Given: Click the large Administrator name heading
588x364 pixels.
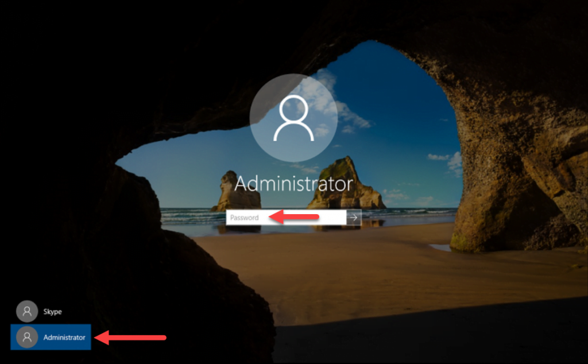Looking at the screenshot, I should point(293,184).
